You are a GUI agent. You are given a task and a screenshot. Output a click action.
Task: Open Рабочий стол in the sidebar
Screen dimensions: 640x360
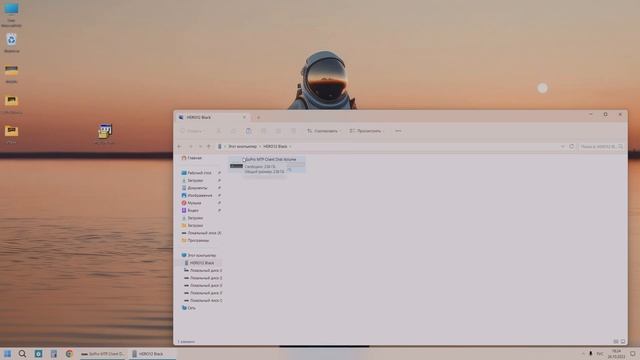pos(200,173)
